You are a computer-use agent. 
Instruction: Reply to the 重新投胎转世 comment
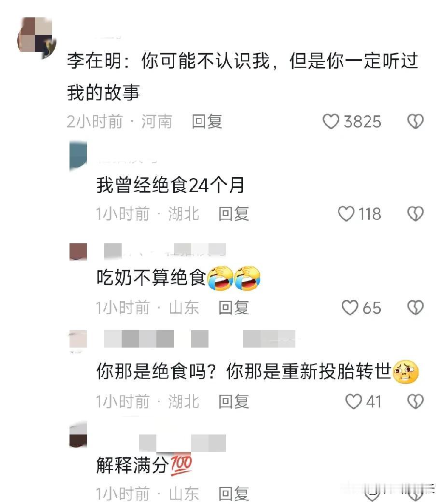[x=234, y=402]
